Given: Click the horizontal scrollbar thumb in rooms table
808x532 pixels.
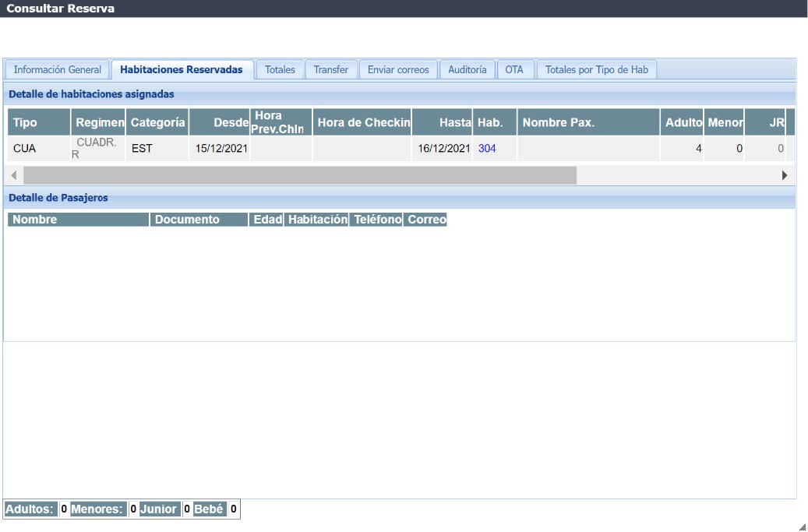Looking at the screenshot, I should [x=300, y=175].
